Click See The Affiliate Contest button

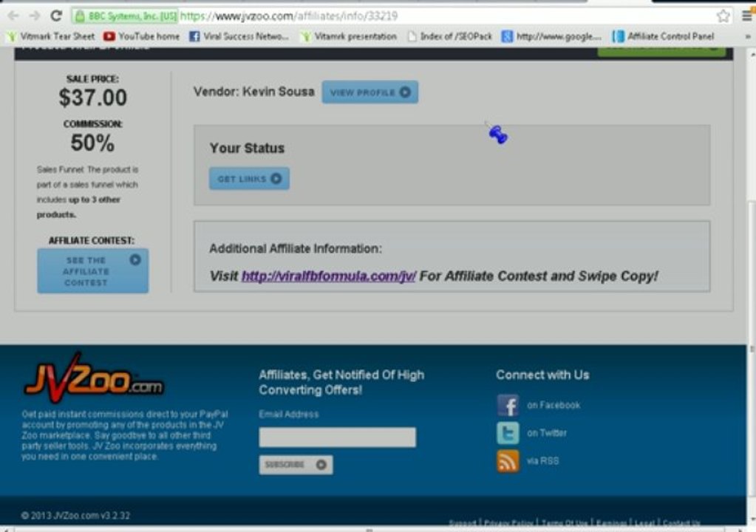[92, 271]
